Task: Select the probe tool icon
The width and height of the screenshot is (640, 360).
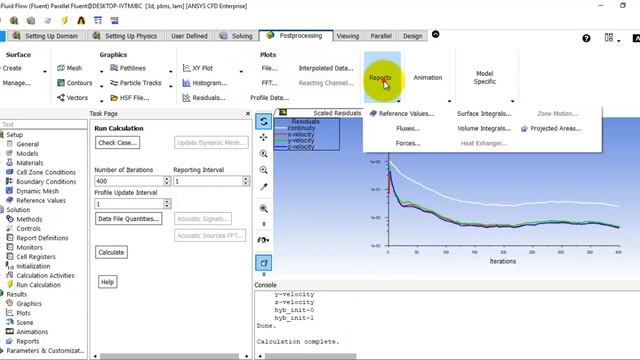Action: click(x=264, y=187)
